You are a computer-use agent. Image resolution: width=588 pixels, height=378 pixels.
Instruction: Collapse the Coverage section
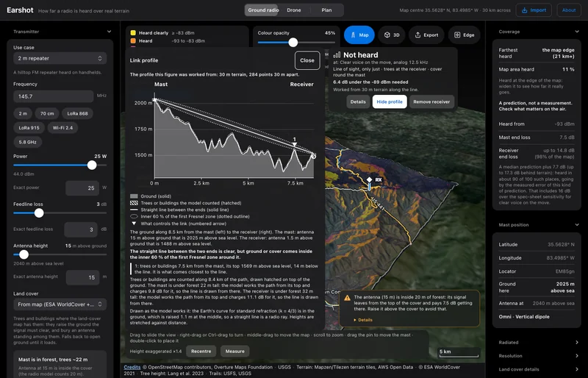click(577, 32)
